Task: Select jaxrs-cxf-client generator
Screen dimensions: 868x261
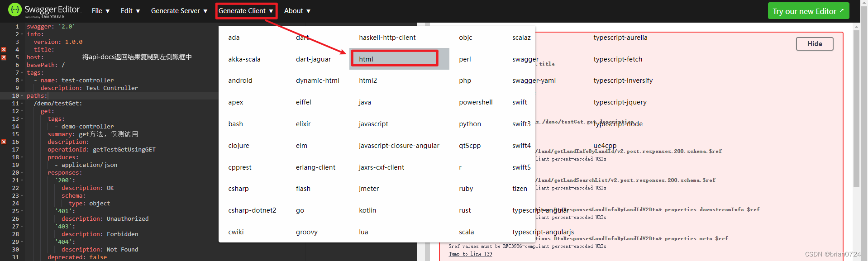Action: click(x=382, y=167)
